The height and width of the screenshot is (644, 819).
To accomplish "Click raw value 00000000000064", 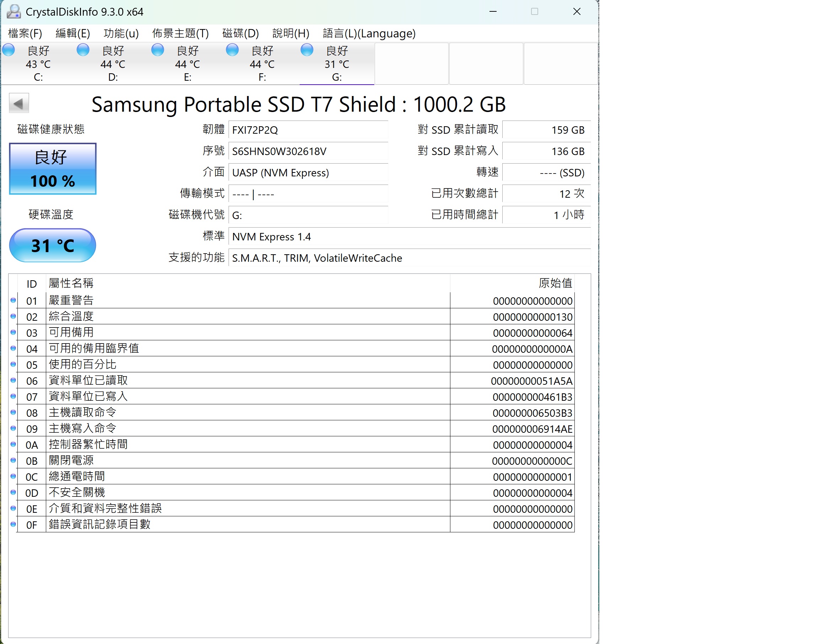I will tap(532, 333).
